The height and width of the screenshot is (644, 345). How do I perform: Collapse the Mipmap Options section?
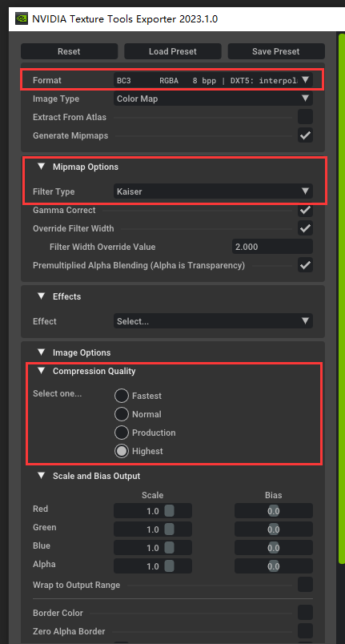(x=41, y=167)
